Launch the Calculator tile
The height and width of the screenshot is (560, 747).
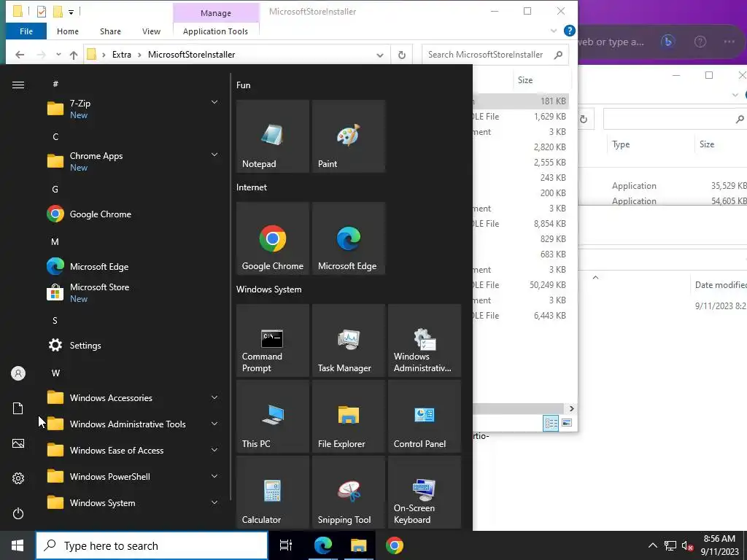(273, 492)
